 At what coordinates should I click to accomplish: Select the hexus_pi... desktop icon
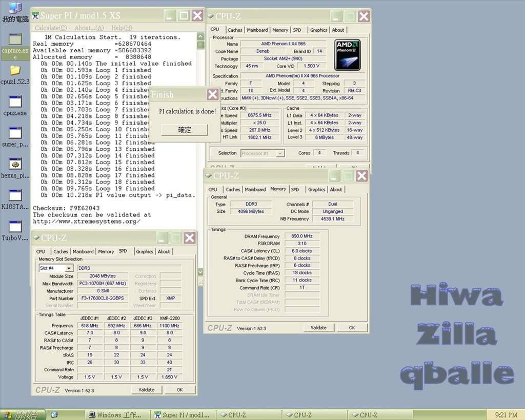pyautogui.click(x=15, y=168)
